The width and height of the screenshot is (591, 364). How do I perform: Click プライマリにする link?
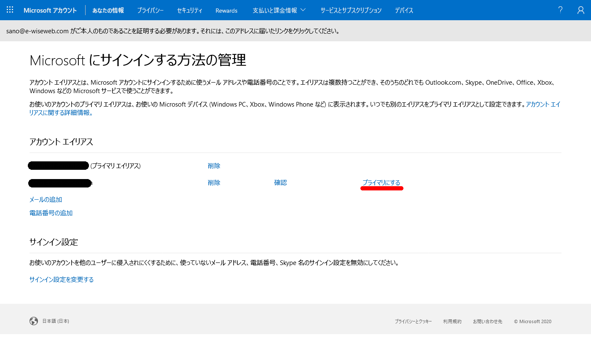click(381, 182)
